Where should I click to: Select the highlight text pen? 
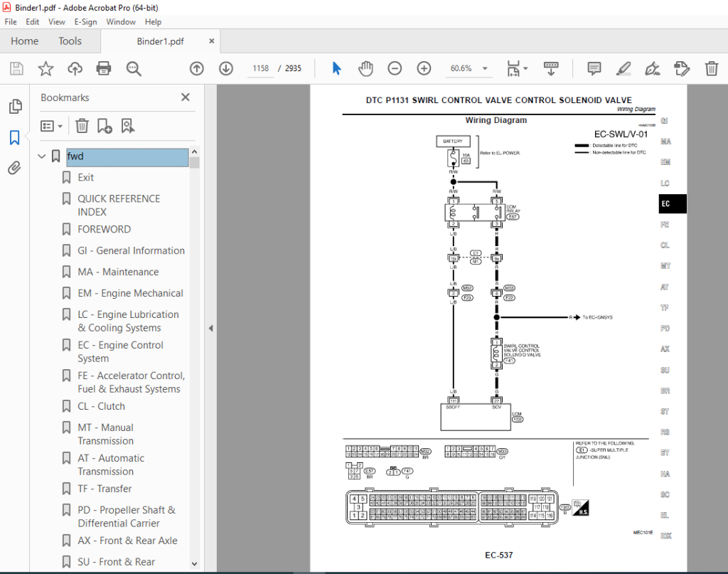623,69
